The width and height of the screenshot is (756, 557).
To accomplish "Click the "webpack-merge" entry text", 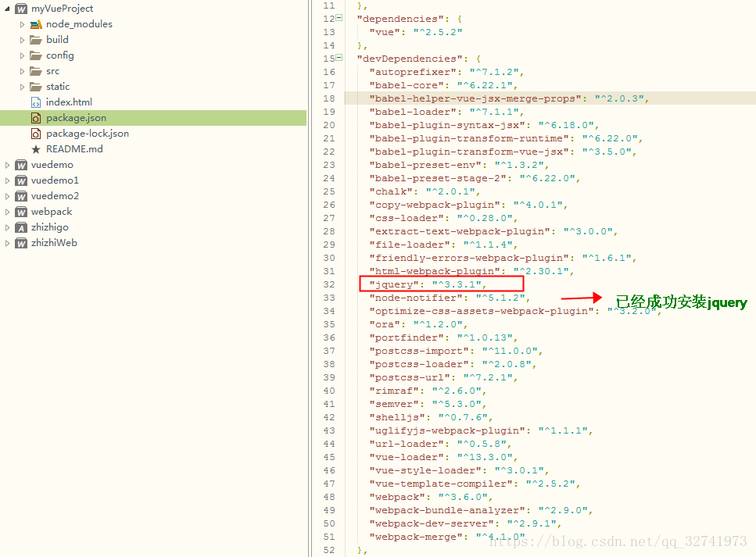I will (x=416, y=537).
